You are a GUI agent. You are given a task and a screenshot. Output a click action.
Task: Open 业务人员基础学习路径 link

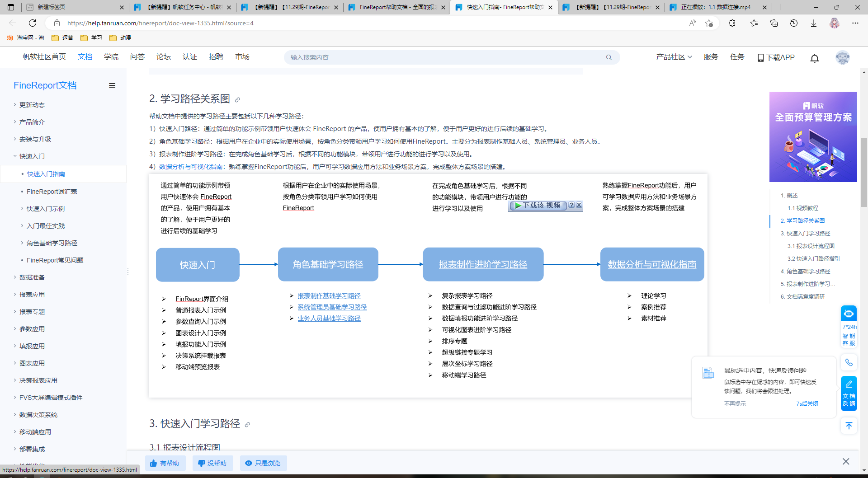329,319
